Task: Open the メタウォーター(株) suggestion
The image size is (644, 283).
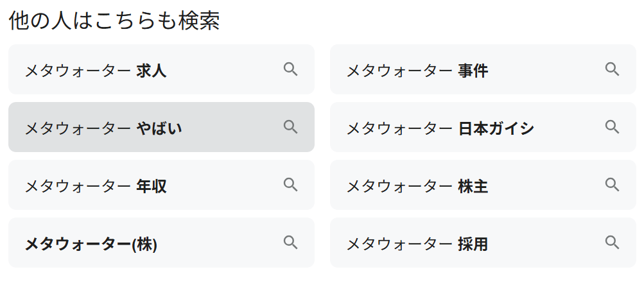Action: point(91,243)
